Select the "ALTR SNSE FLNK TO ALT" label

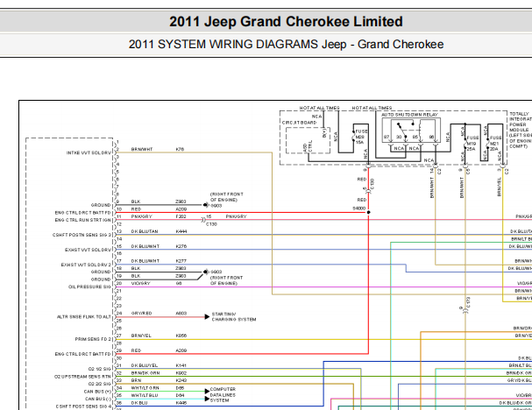[84, 317]
